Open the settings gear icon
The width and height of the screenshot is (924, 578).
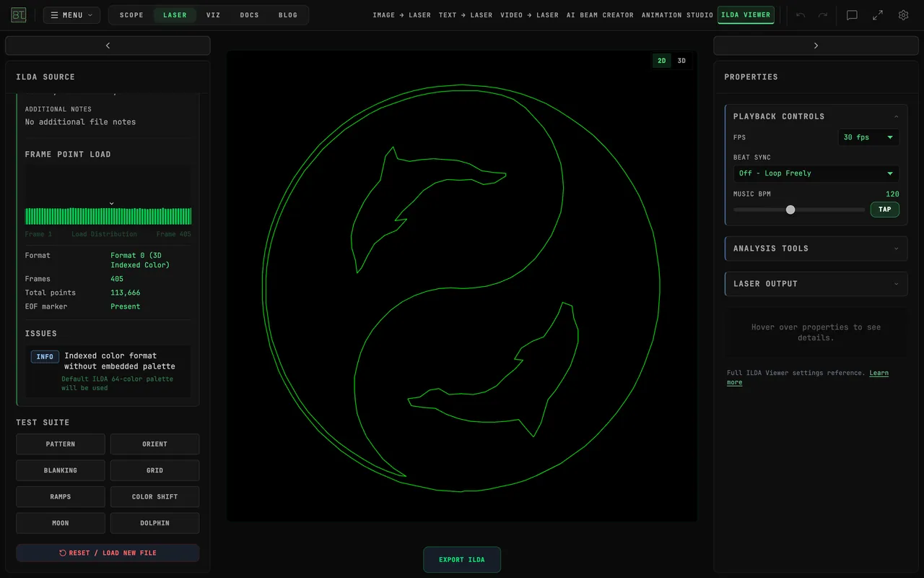(904, 15)
